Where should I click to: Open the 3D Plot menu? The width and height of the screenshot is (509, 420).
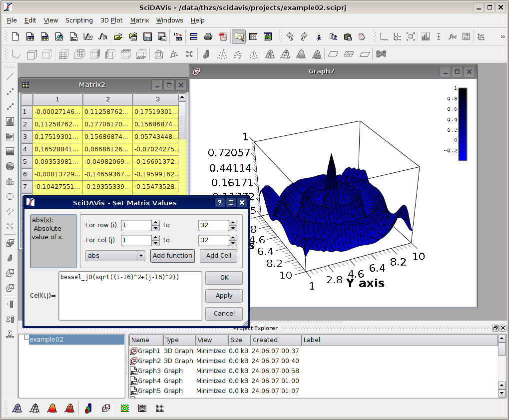pos(111,20)
